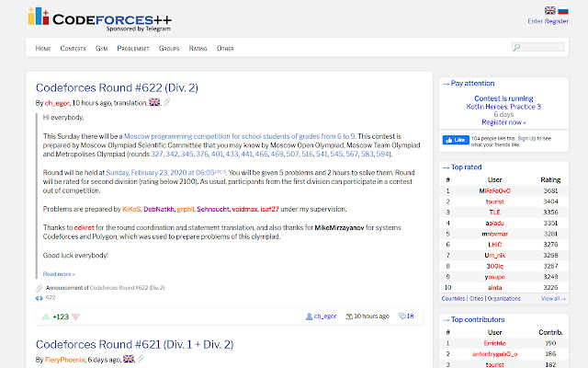Open the Sunday, February 23, 2020 time link
This screenshot has width=588, height=368.
[x=160, y=173]
